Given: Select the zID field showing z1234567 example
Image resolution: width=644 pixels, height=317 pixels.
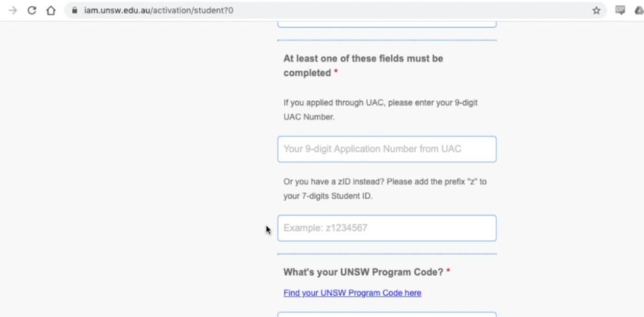Looking at the screenshot, I should coord(386,228).
